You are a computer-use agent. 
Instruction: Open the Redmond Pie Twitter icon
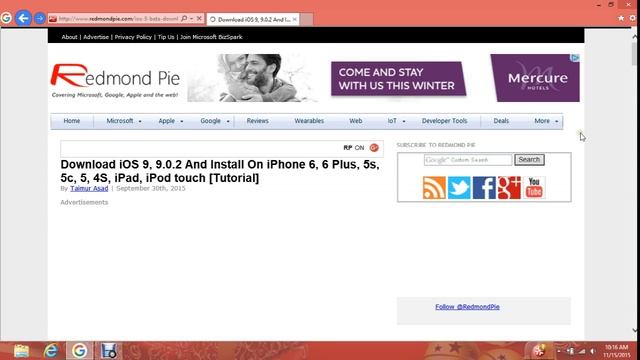pyautogui.click(x=459, y=188)
